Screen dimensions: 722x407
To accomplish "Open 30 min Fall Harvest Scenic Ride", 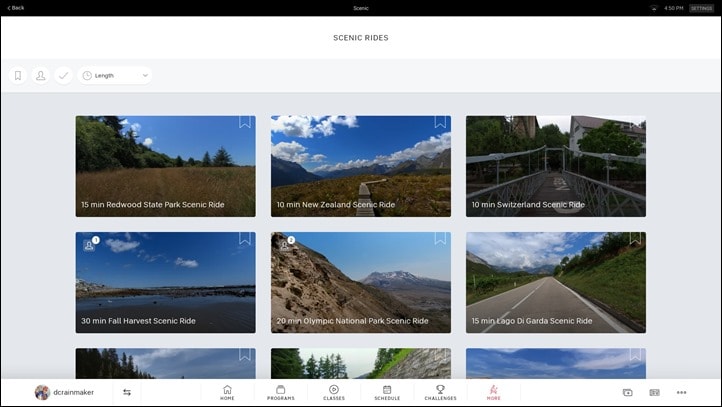I will coord(165,282).
